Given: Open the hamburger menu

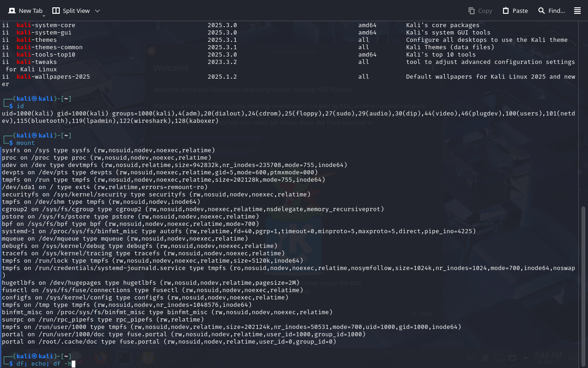Looking at the screenshot, I should pos(577,11).
